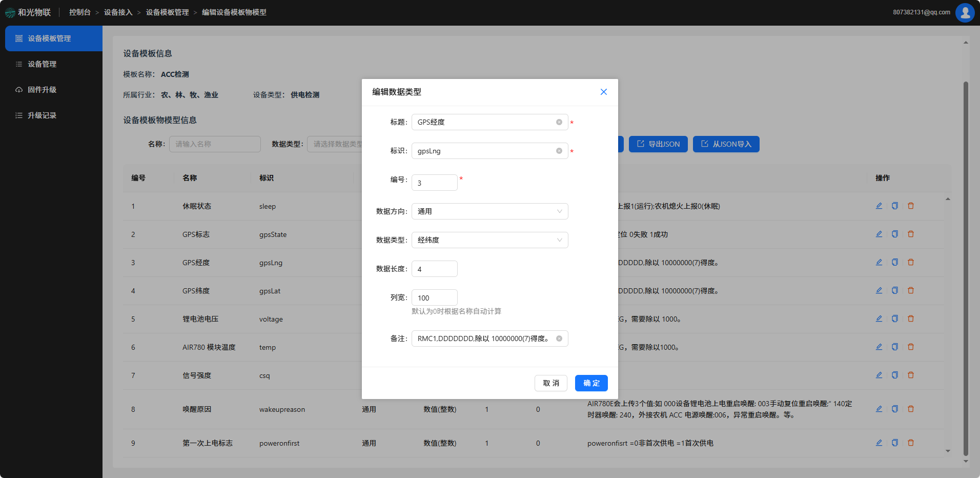The image size is (980, 478).
Task: Open the 数据类型 dropdown in dialog
Action: (489, 240)
